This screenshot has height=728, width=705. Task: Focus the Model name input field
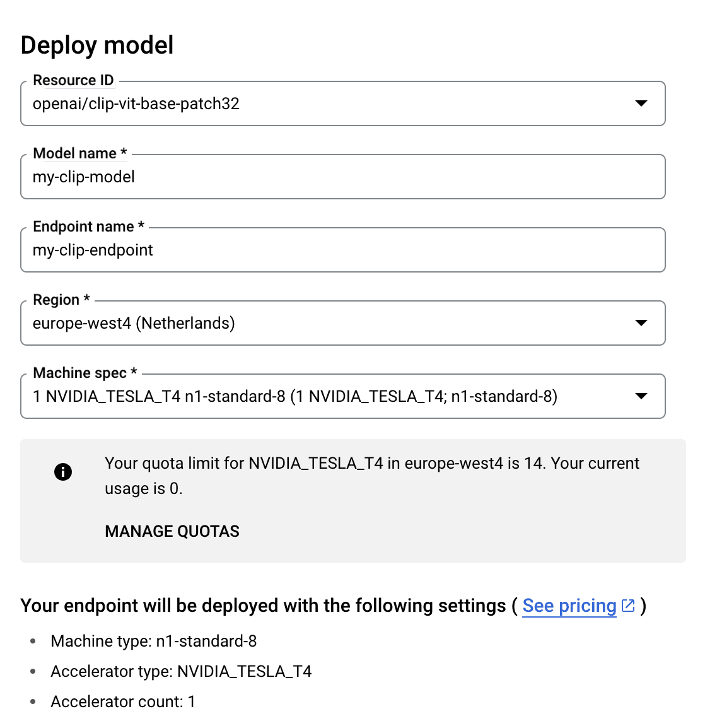[343, 177]
